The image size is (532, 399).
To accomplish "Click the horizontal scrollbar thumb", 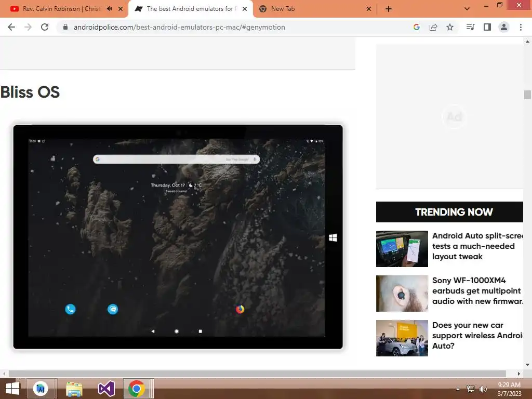I will point(257,374).
